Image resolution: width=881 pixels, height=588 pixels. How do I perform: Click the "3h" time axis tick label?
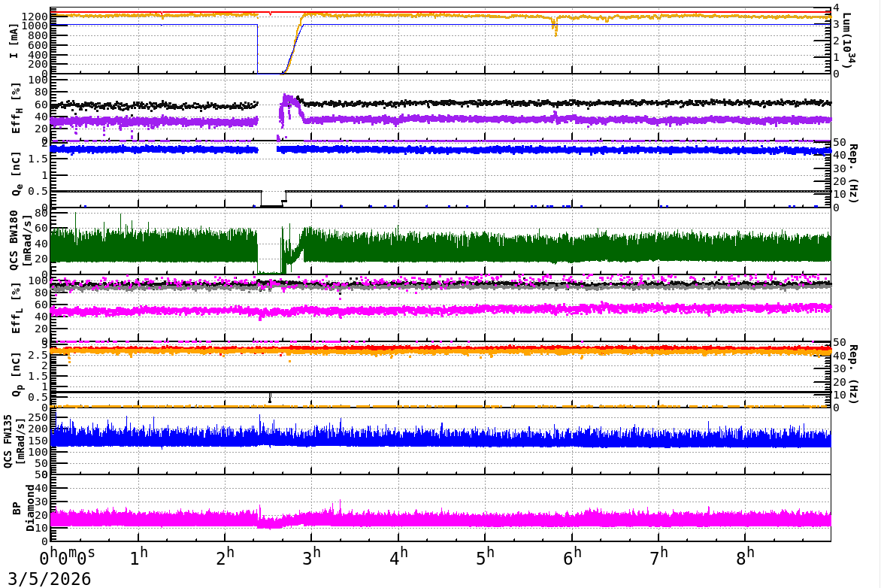click(x=311, y=556)
